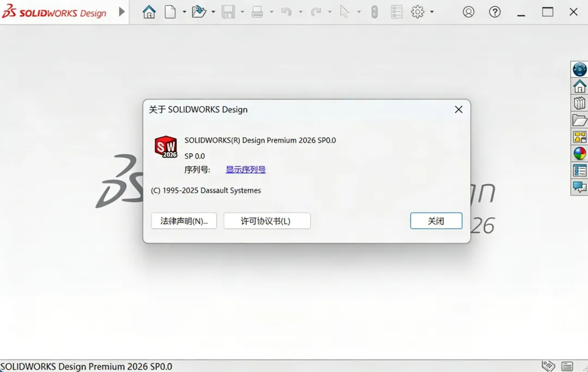Click the status bar tags icon

coord(548,365)
